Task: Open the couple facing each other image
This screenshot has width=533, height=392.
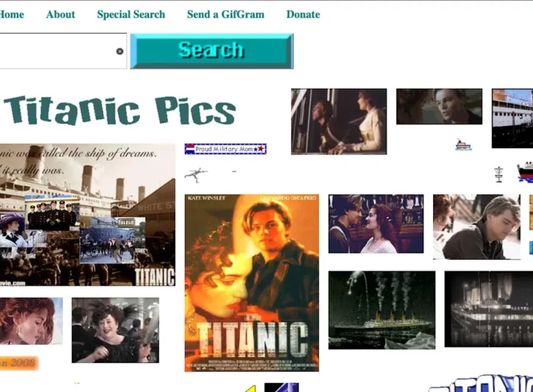Action: click(376, 224)
